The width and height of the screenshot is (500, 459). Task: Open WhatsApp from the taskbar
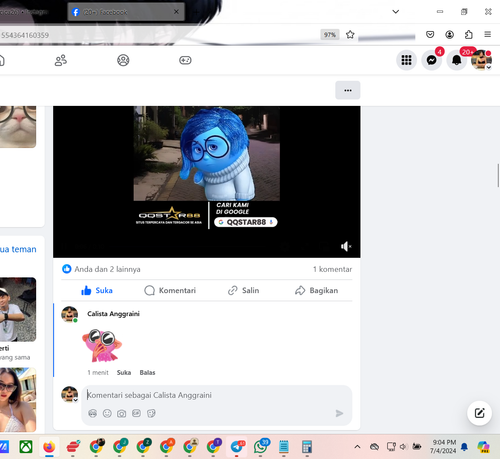coord(261,446)
